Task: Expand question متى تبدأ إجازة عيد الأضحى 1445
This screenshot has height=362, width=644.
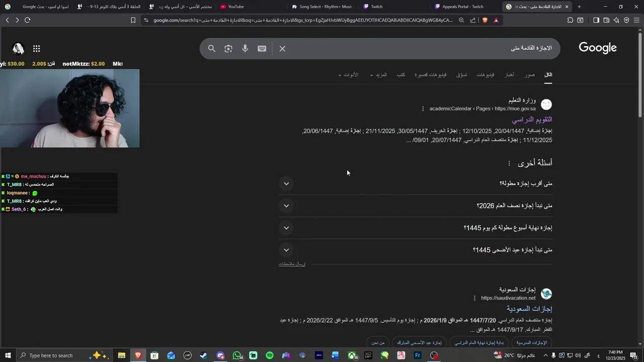Action: pos(416,250)
